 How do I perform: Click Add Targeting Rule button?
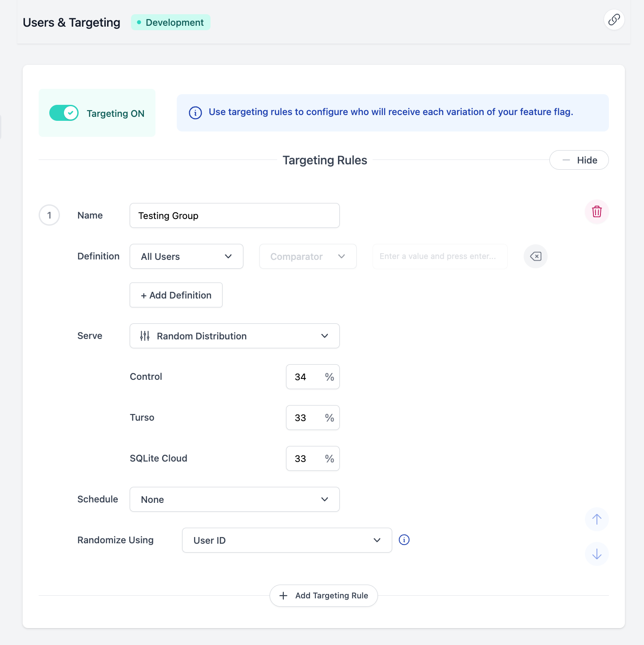pyautogui.click(x=323, y=595)
